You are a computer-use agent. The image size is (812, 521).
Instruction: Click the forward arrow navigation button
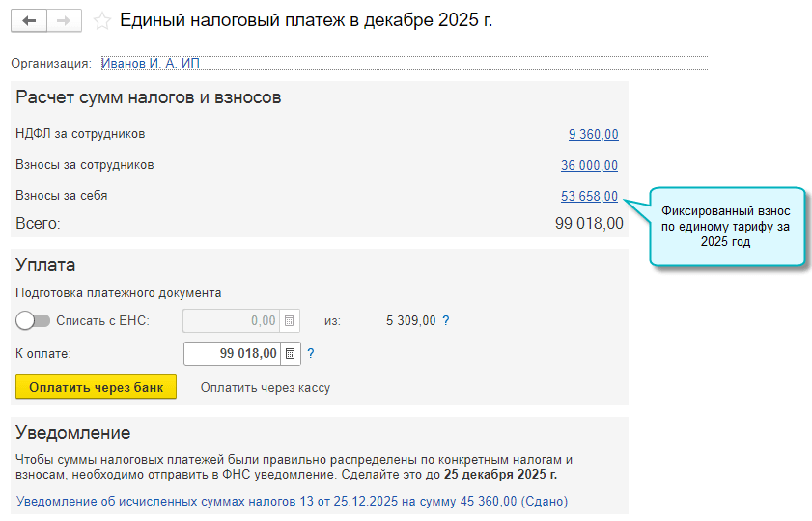(x=63, y=20)
